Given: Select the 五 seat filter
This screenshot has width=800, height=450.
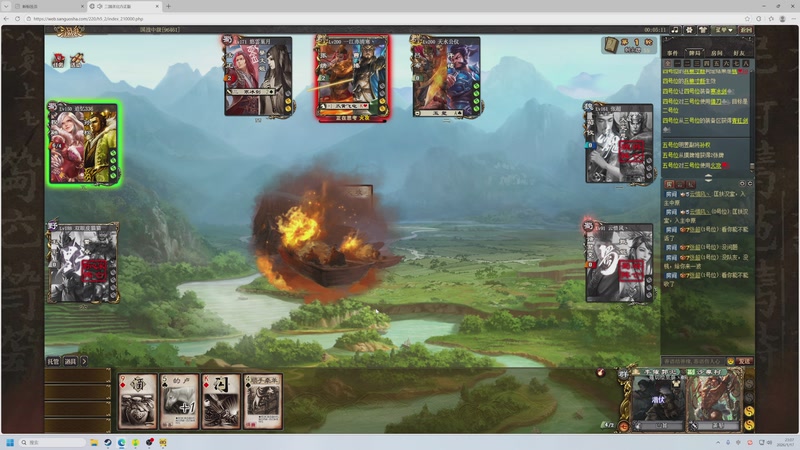Looking at the screenshot, I should [x=716, y=63].
